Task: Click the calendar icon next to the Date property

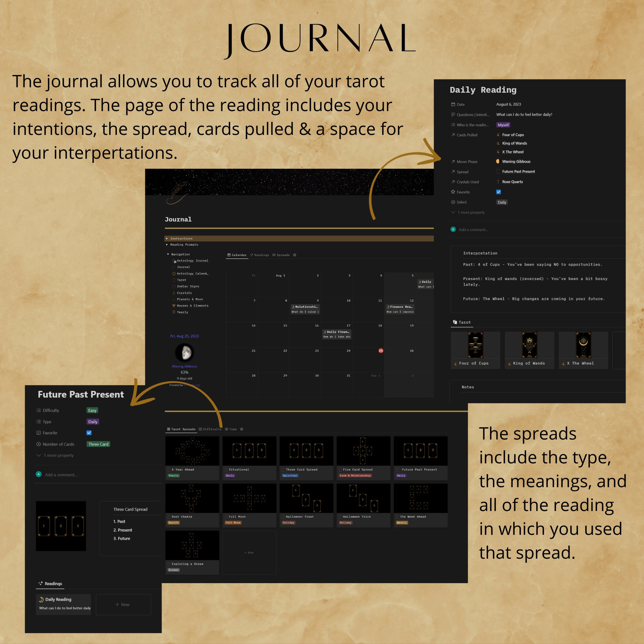Action: (453, 104)
